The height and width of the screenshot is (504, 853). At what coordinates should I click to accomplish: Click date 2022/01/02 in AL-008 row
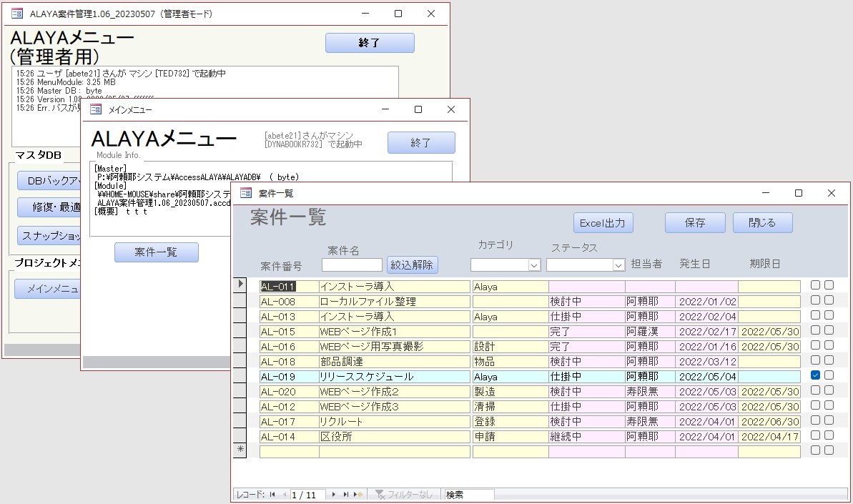[x=706, y=302]
